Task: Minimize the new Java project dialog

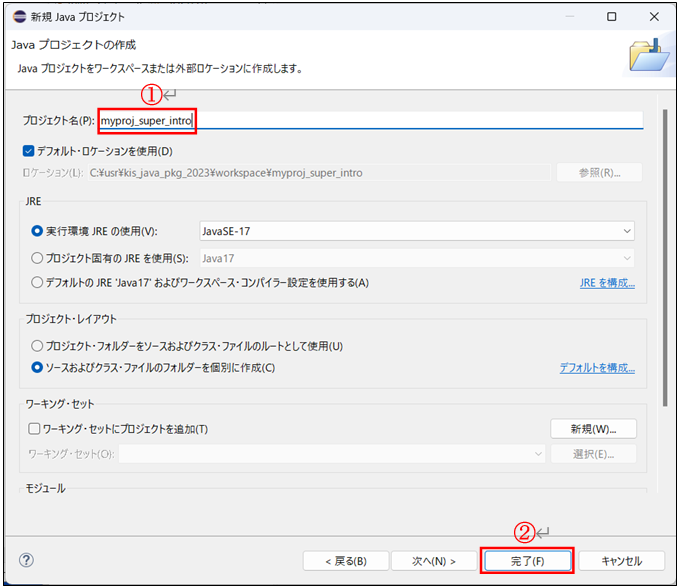Action: [x=566, y=17]
